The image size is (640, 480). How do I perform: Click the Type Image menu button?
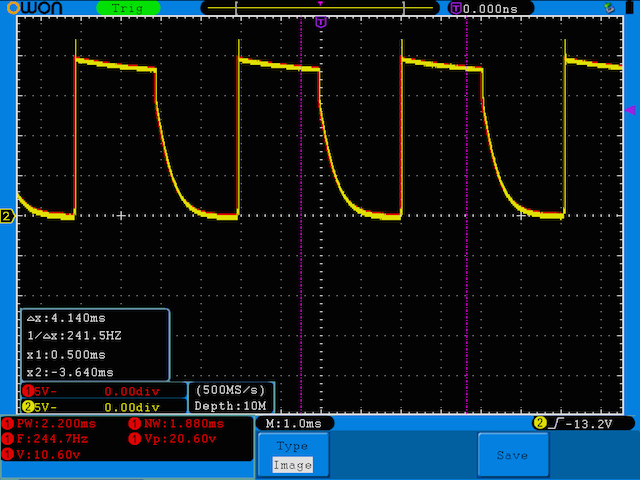coord(293,455)
